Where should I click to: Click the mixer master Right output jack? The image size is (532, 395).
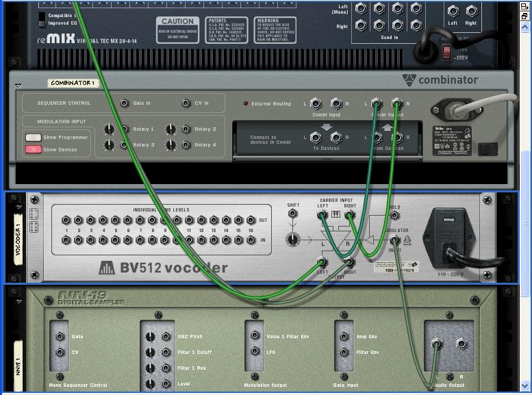coord(471,11)
